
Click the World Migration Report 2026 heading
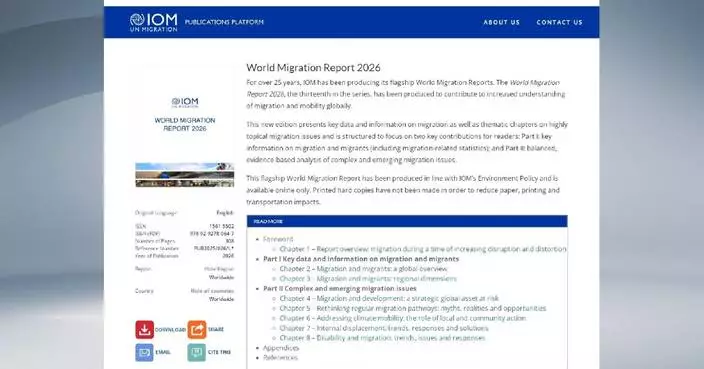313,68
